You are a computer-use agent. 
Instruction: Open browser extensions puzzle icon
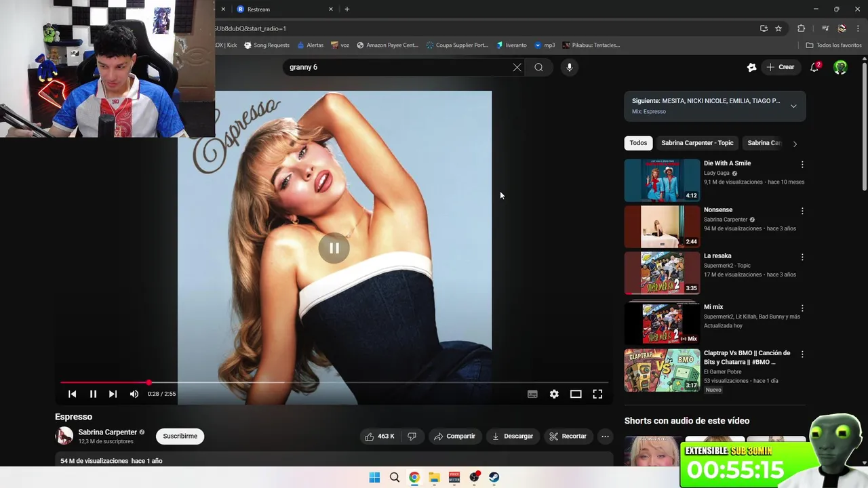tap(802, 28)
